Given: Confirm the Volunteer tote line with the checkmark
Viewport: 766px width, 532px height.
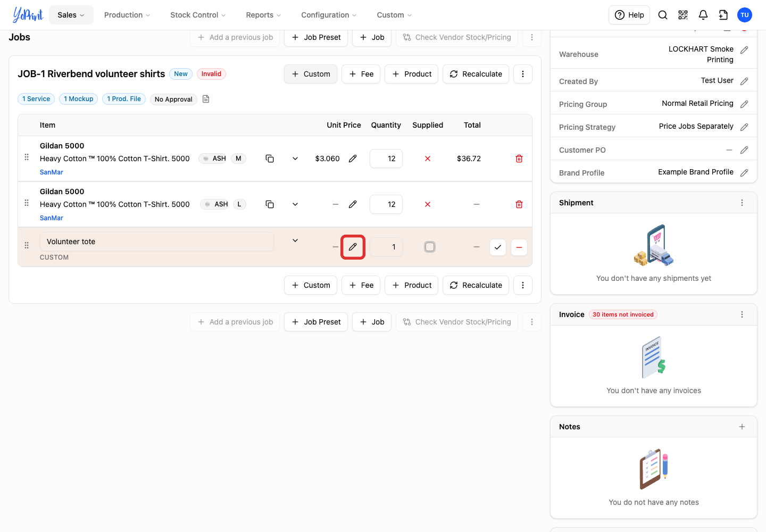Looking at the screenshot, I should pos(498,247).
